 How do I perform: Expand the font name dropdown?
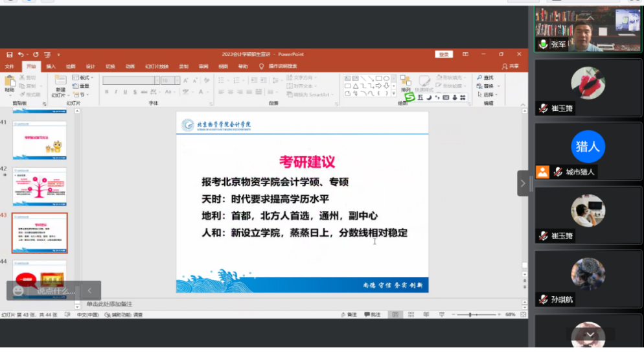tap(157, 80)
